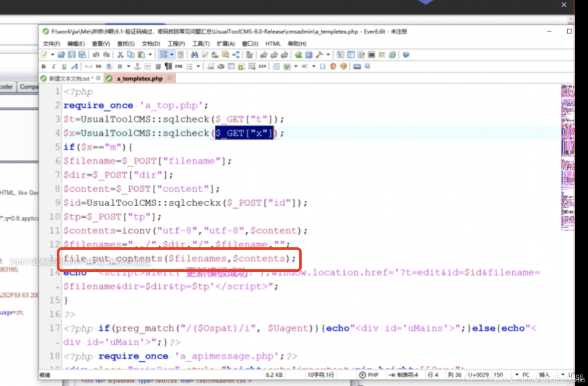Open the Help question mark icon
The image size is (588, 386).
point(406,54)
